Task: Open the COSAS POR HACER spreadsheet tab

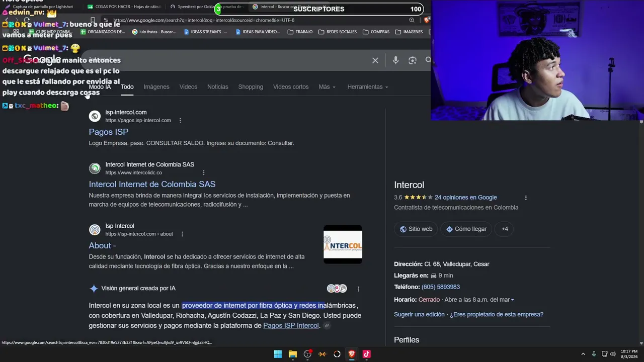Action: (x=124, y=7)
